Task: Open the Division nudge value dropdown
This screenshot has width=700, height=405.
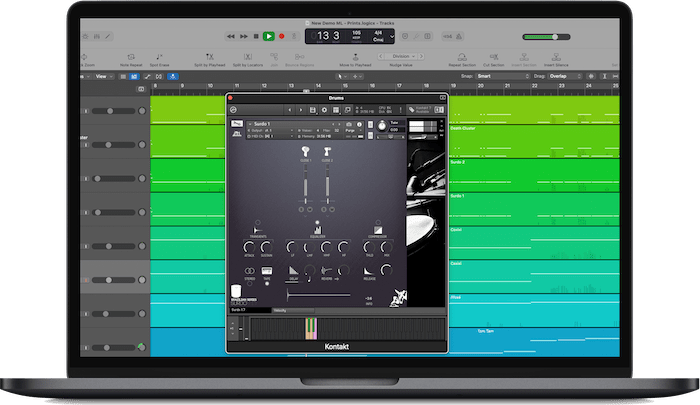Action: click(401, 56)
